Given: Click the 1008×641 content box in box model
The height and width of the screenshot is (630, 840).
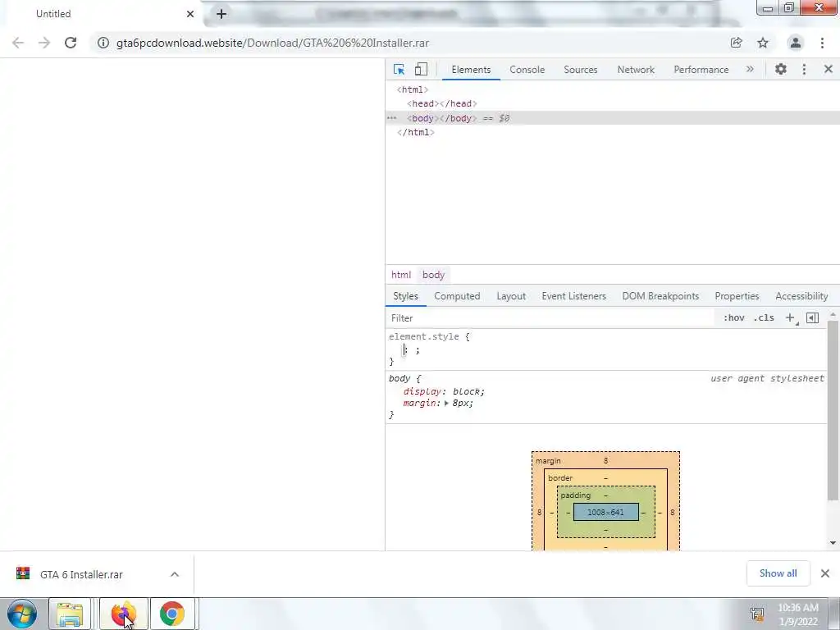Looking at the screenshot, I should 606,512.
